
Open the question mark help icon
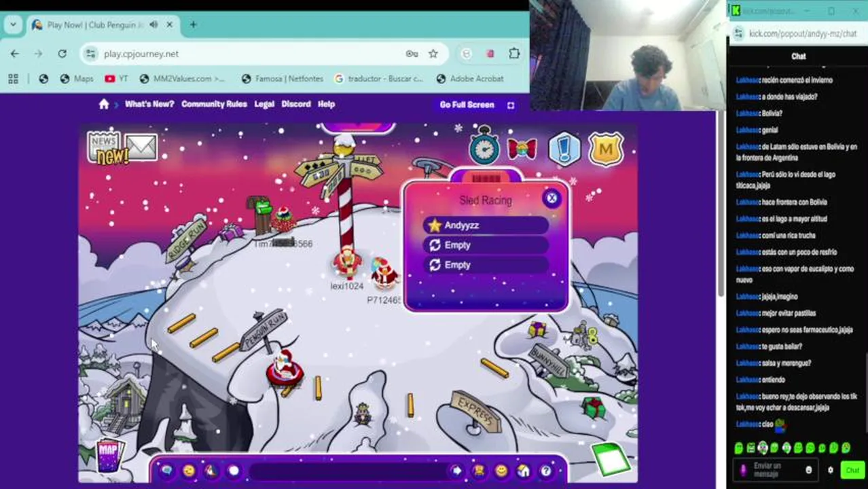546,471
